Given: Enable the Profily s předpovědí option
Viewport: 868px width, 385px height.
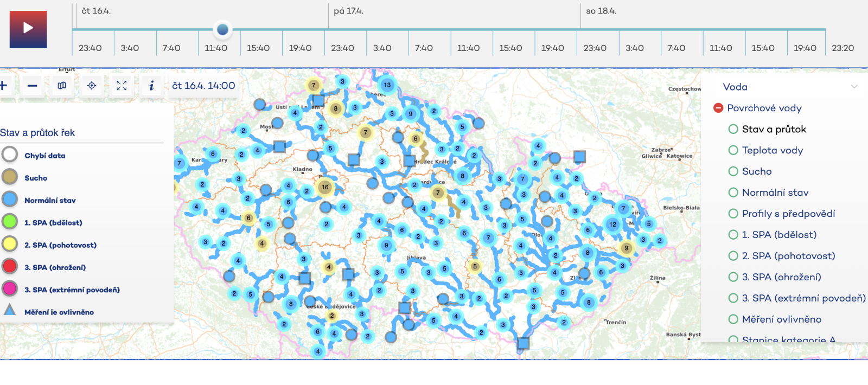Looking at the screenshot, I should (733, 214).
